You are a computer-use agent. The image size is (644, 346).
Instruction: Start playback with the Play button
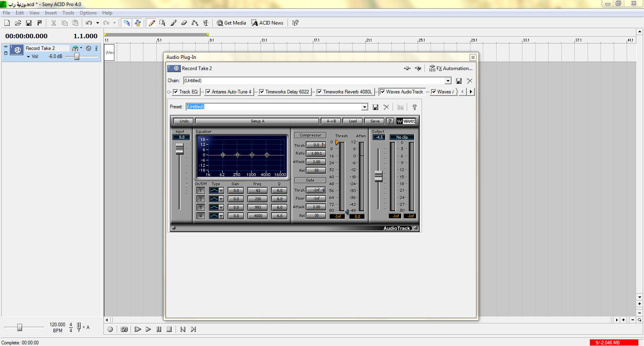pyautogui.click(x=148, y=329)
